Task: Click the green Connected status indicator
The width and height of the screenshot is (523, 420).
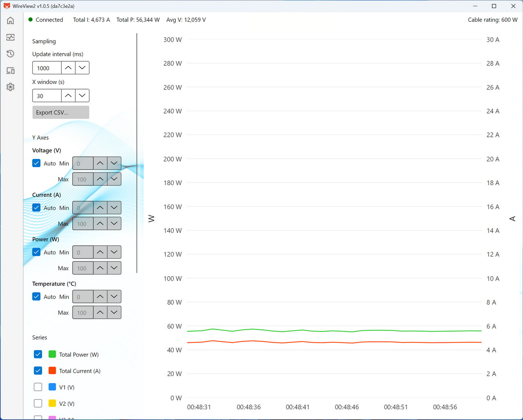Action: (x=31, y=20)
